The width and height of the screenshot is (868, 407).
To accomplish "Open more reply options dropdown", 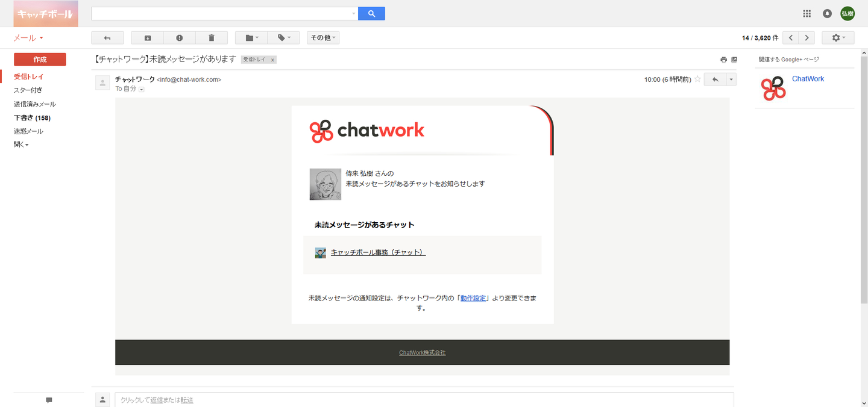I will 732,79.
